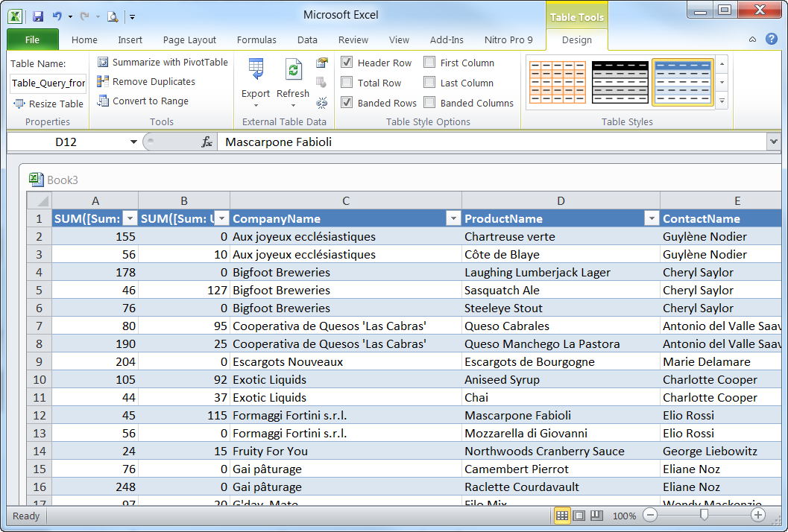
Task: Click the Table Name input field
Action: 48,83
